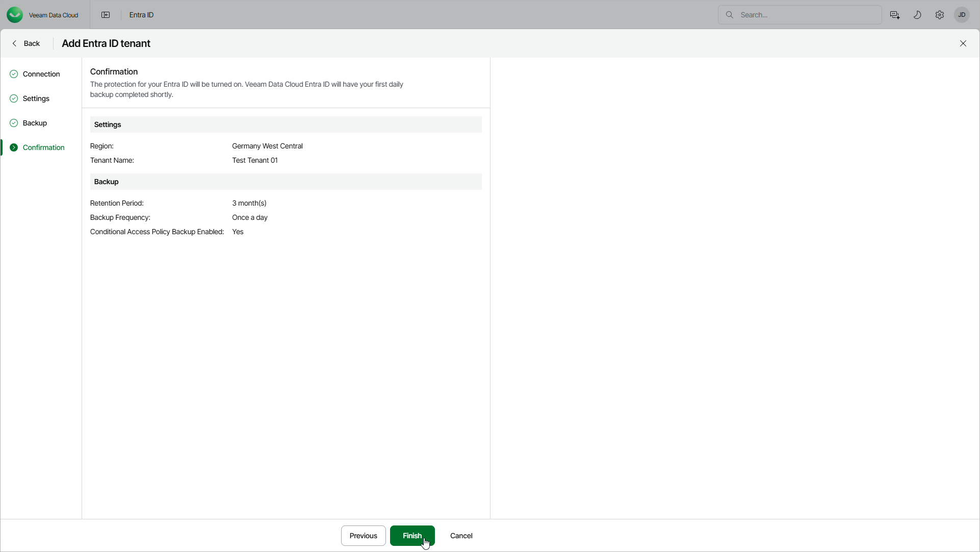This screenshot has width=980, height=552.
Task: Click into the Search field
Action: [x=806, y=15]
